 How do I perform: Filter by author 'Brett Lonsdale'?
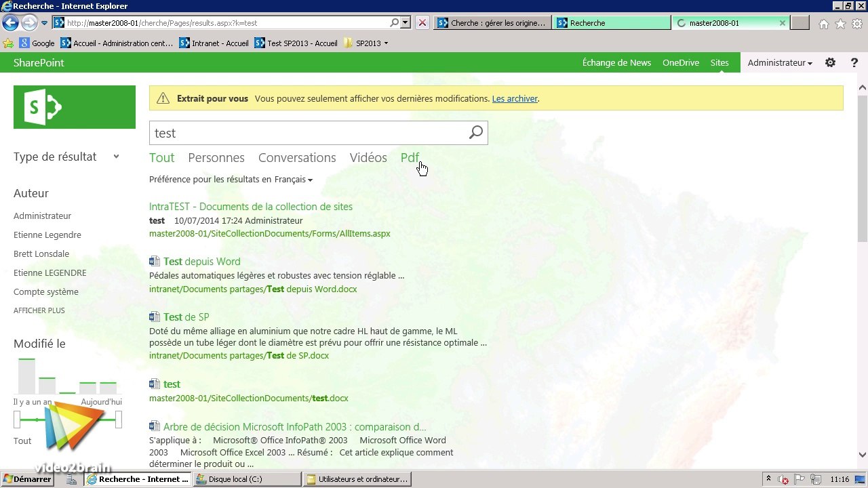[41, 254]
